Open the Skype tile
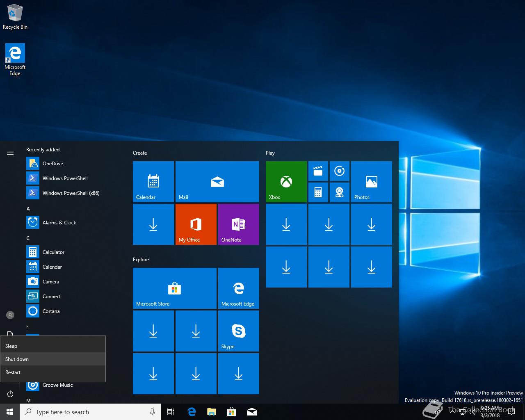 coord(239,331)
